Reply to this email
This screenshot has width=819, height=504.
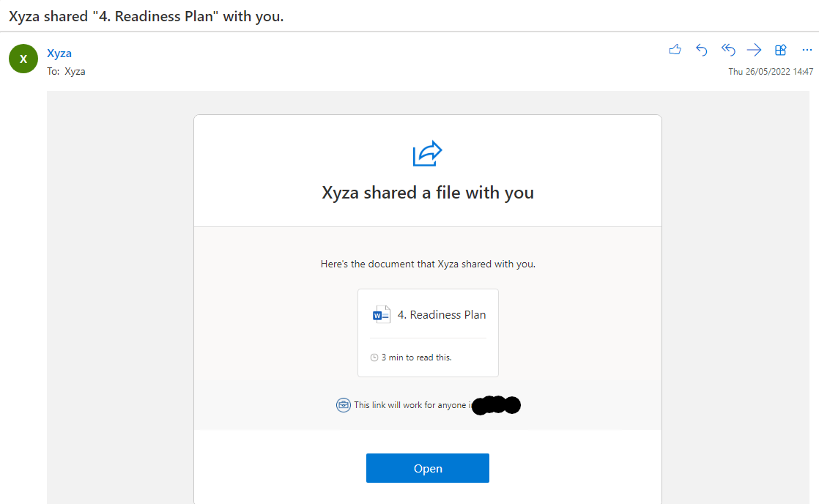point(701,50)
